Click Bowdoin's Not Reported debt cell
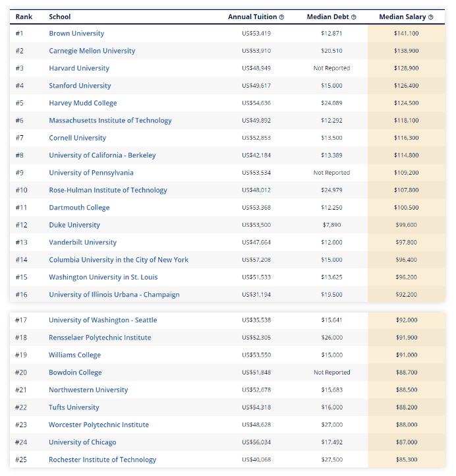Image resolution: width=456 pixels, height=476 pixels. 332,372
